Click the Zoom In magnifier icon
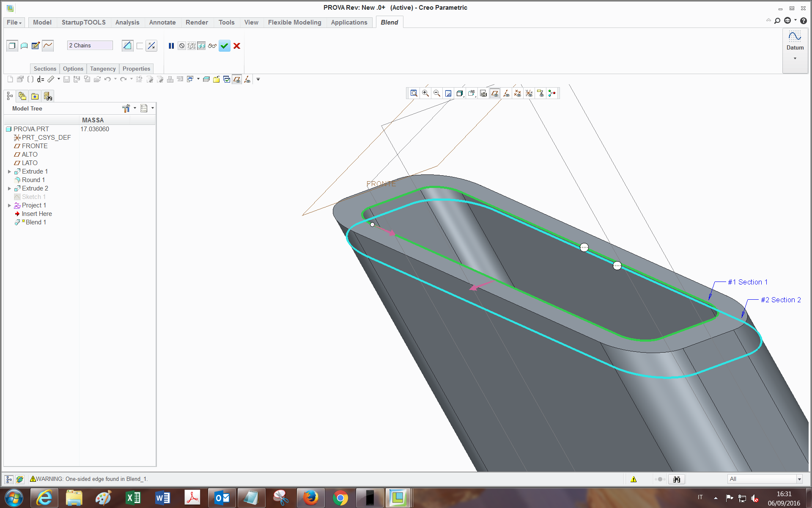The height and width of the screenshot is (508, 812). pyautogui.click(x=425, y=93)
